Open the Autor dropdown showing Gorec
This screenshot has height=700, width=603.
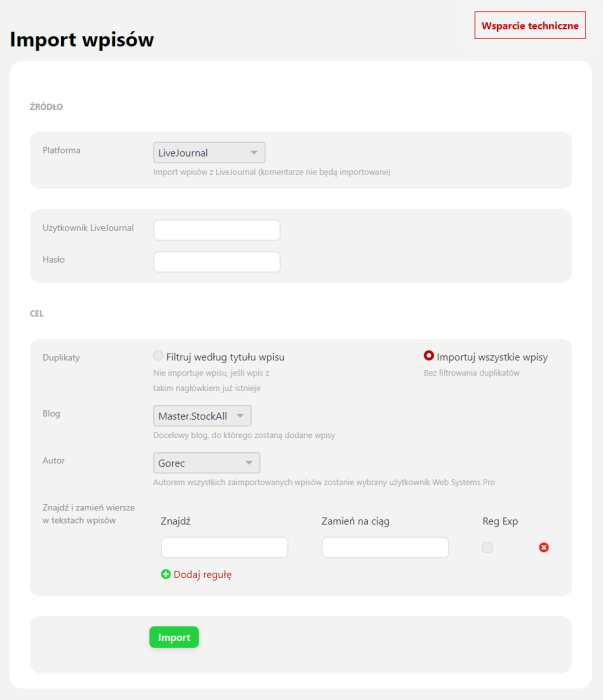[207, 463]
